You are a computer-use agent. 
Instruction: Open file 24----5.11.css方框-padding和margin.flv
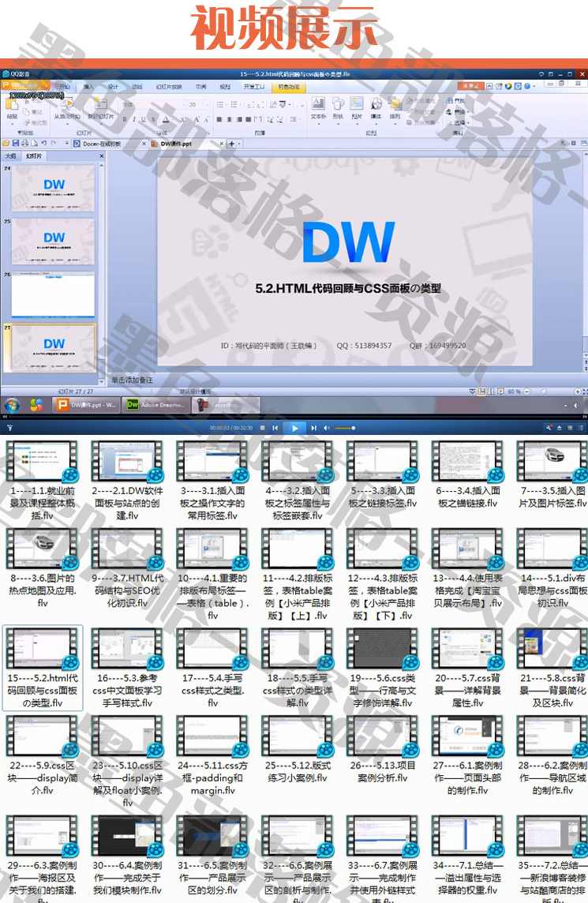(x=212, y=755)
